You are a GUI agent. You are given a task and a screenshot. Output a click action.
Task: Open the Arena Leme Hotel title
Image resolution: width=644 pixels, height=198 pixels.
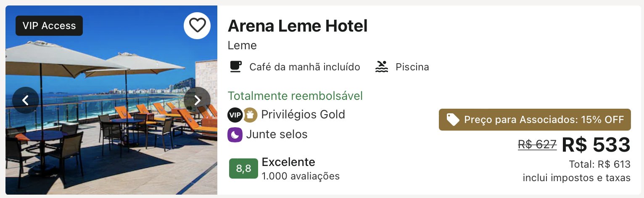tap(298, 26)
